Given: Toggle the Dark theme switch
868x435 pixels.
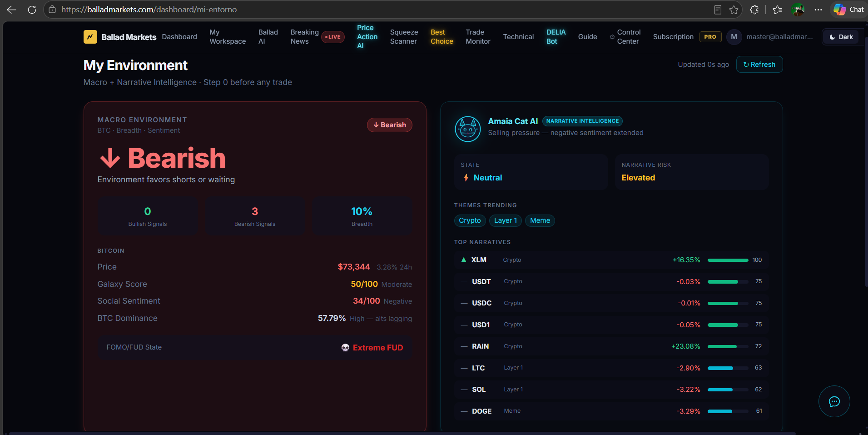Looking at the screenshot, I should click(x=841, y=37).
